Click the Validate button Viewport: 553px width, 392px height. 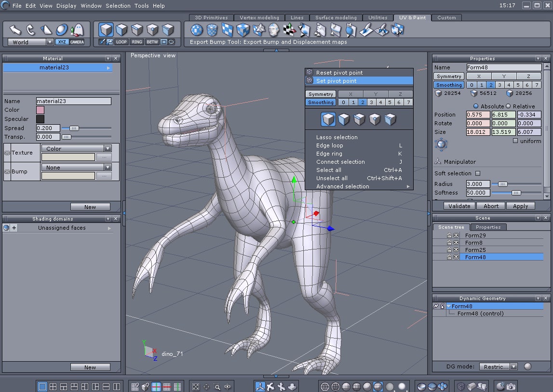[x=459, y=206]
